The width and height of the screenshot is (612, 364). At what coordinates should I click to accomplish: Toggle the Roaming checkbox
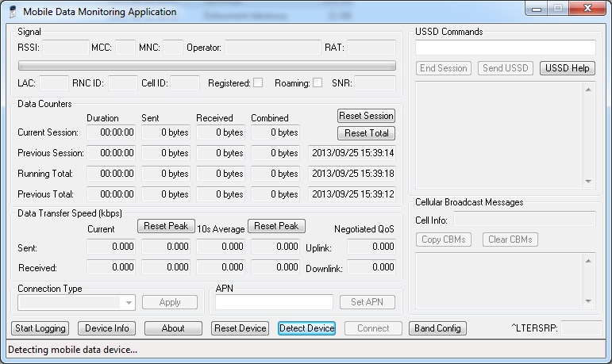(x=318, y=82)
